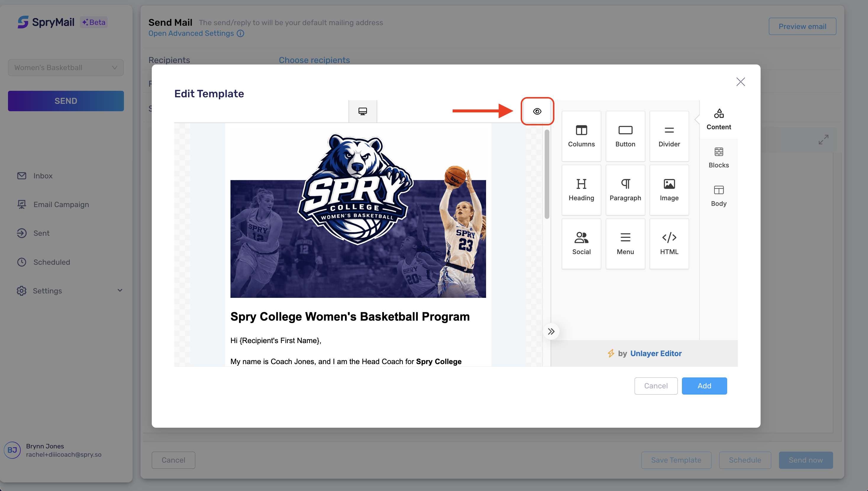Add a Divider content block
The width and height of the screenshot is (868, 491).
669,136
